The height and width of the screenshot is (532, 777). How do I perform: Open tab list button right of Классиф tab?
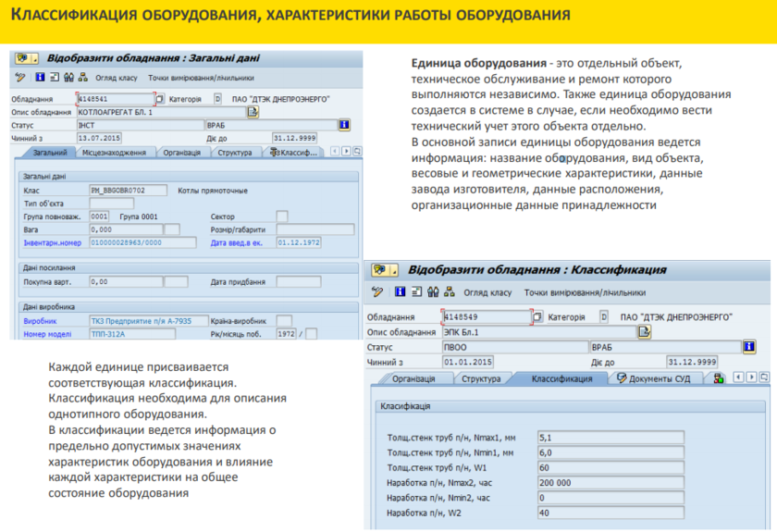(358, 151)
